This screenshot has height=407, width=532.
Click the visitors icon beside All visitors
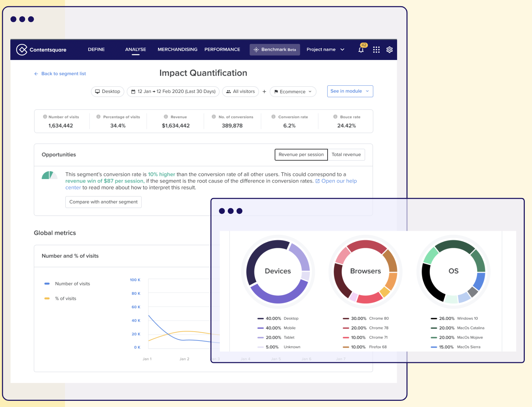pyautogui.click(x=229, y=91)
